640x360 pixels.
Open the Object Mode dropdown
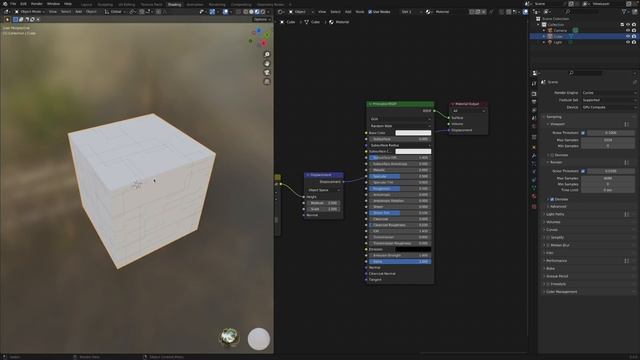(30, 12)
